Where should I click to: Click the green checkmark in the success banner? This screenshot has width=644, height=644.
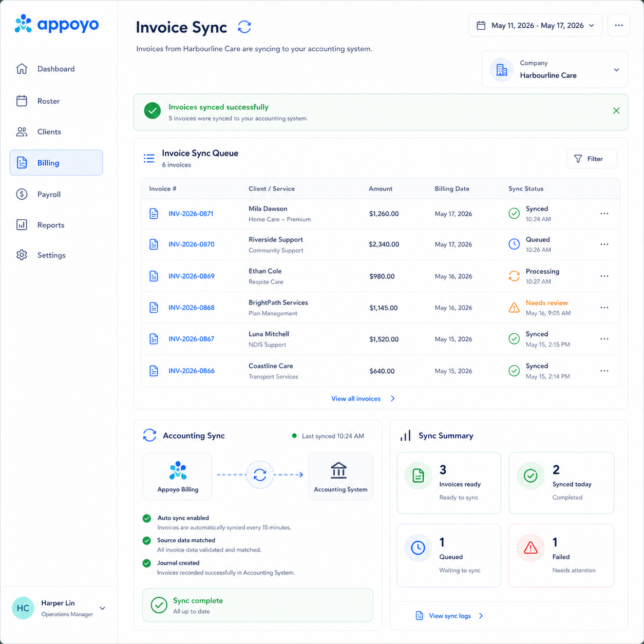click(152, 111)
